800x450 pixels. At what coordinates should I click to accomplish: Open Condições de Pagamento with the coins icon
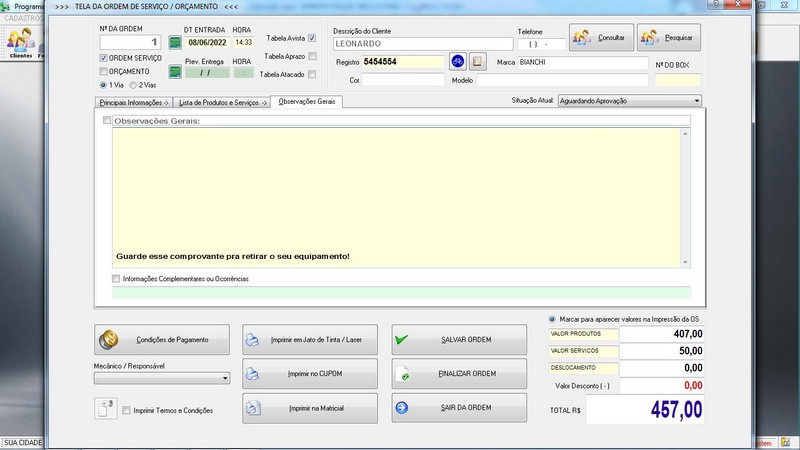[x=162, y=340]
